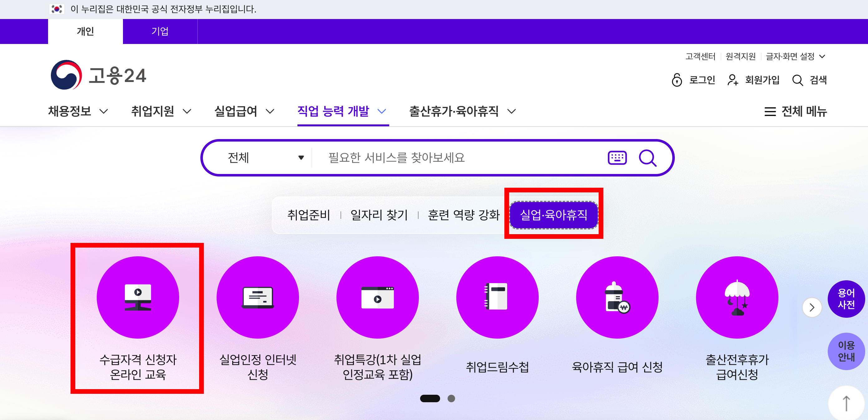Click the 필요한 서비스를 찾아보세요 search field
The width and height of the screenshot is (868, 420).
point(458,158)
